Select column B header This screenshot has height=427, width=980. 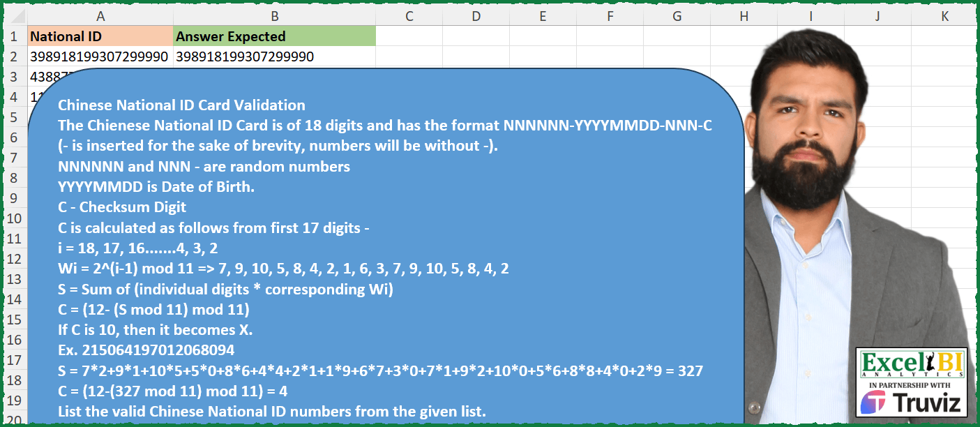click(x=274, y=15)
